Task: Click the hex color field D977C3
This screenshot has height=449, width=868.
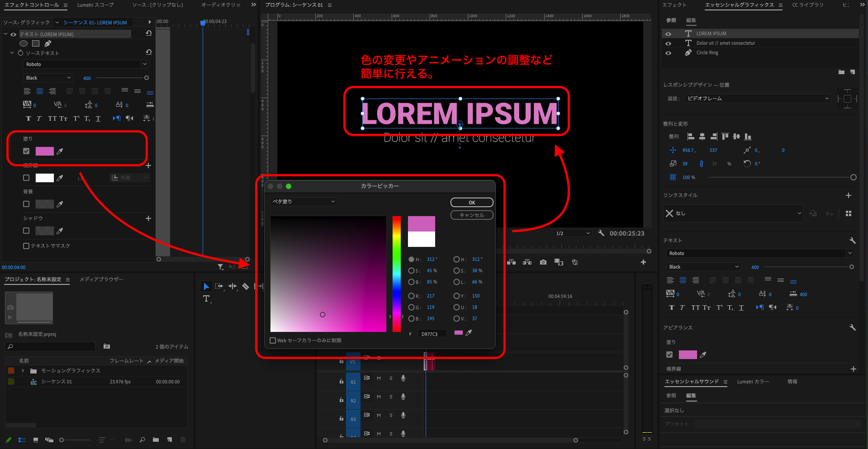Action: click(432, 334)
